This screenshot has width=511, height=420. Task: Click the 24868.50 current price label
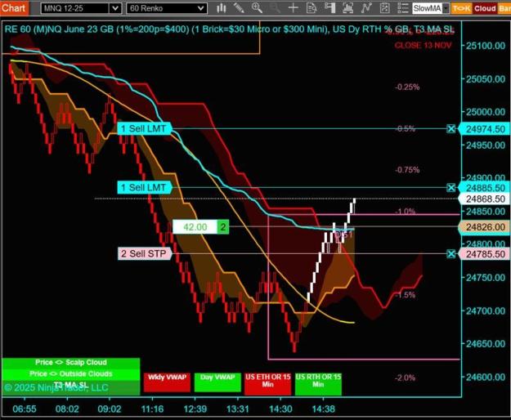coord(485,199)
